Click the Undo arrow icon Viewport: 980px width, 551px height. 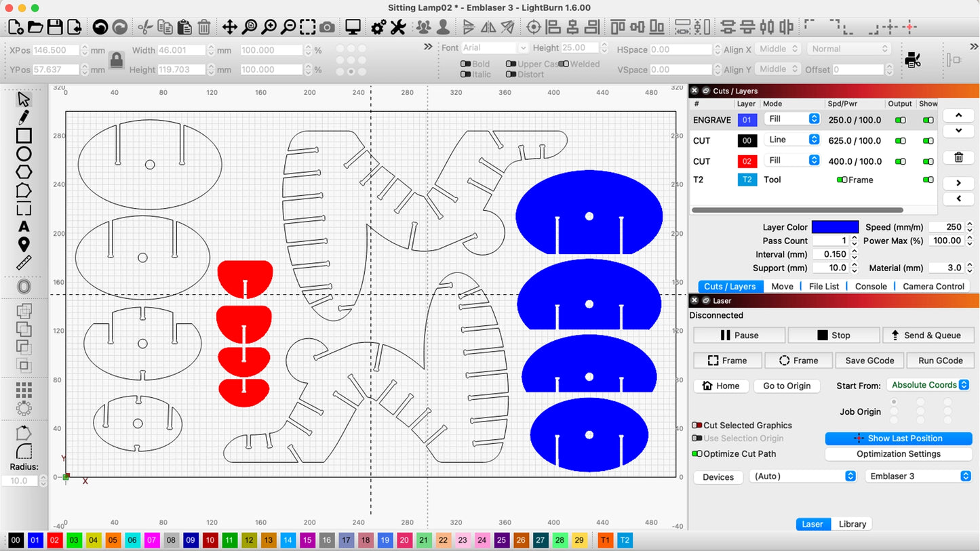point(100,27)
